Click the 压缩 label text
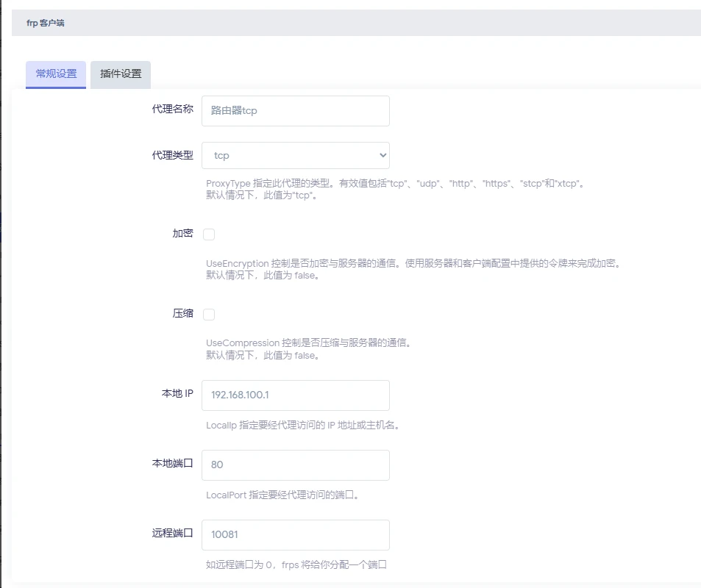The width and height of the screenshot is (701, 588). click(x=183, y=313)
